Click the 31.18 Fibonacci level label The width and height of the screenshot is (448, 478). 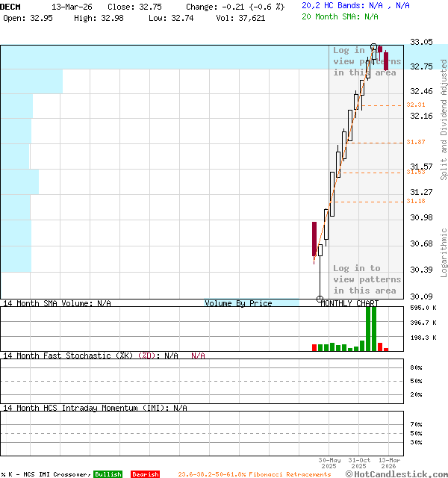pos(416,201)
